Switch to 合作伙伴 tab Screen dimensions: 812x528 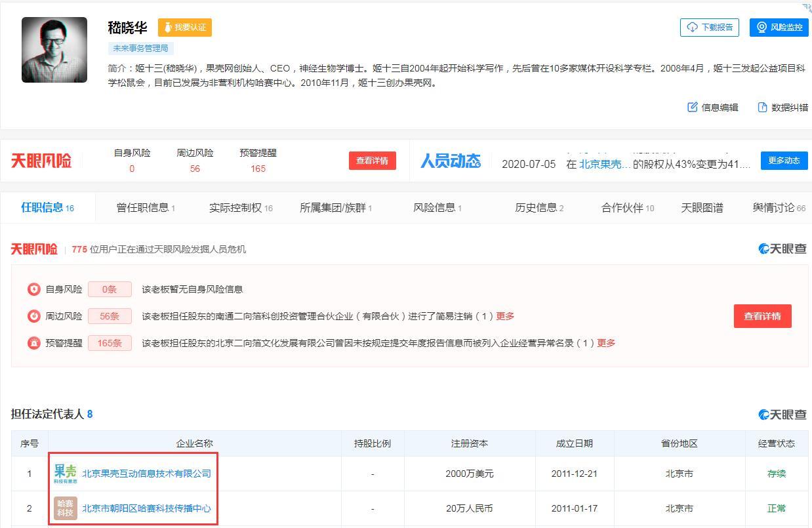[x=628, y=208]
